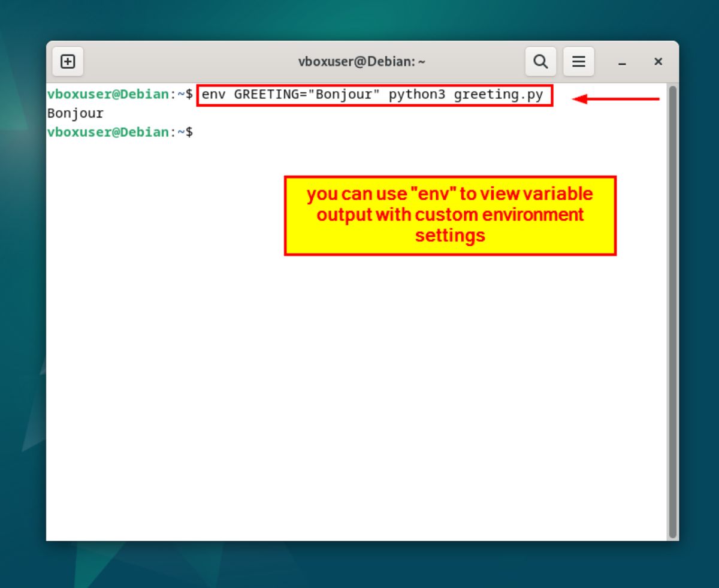Screen dimensions: 719x588
Task: Click the red arrow pointing at command
Action: (x=616, y=99)
